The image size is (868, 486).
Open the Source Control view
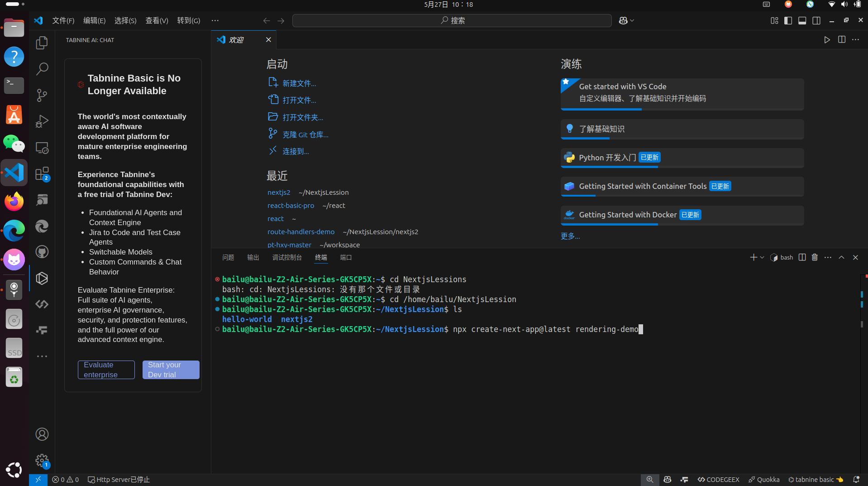[x=42, y=95]
